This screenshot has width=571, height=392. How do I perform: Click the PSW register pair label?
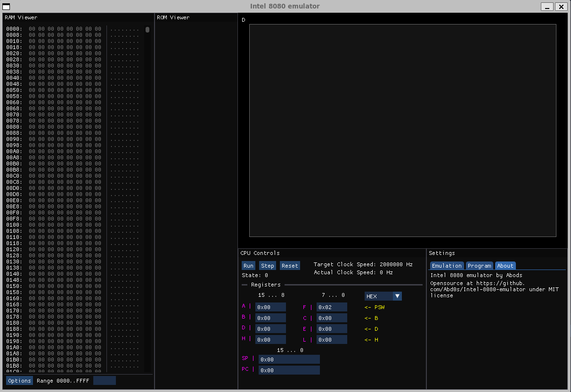(375, 307)
